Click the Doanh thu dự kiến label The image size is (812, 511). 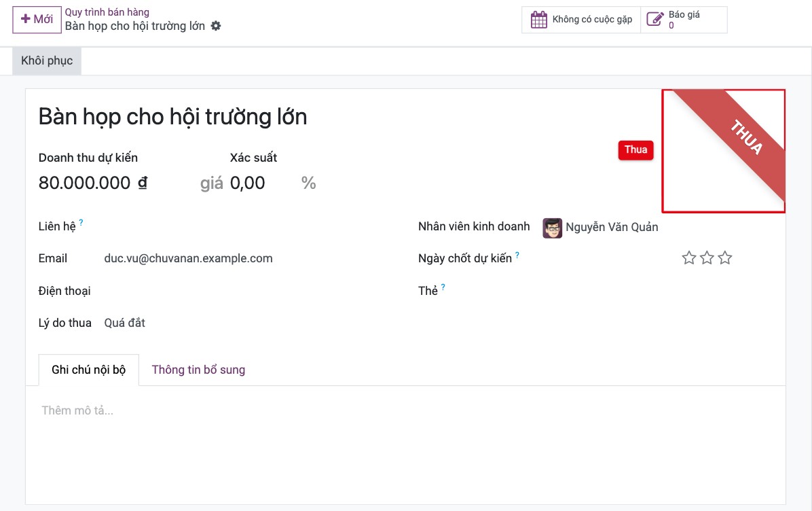(88, 158)
